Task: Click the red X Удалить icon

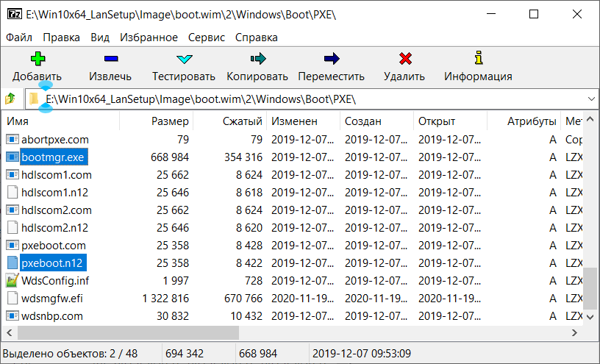Action: point(405,59)
